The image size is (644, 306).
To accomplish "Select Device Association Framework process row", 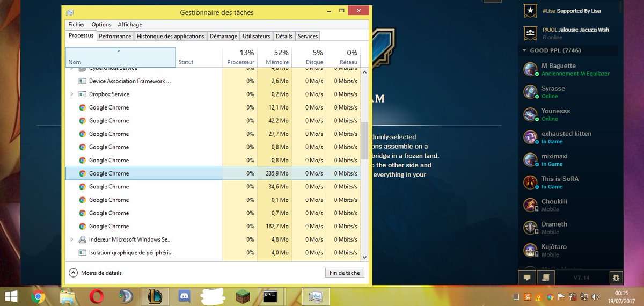I will pos(213,81).
